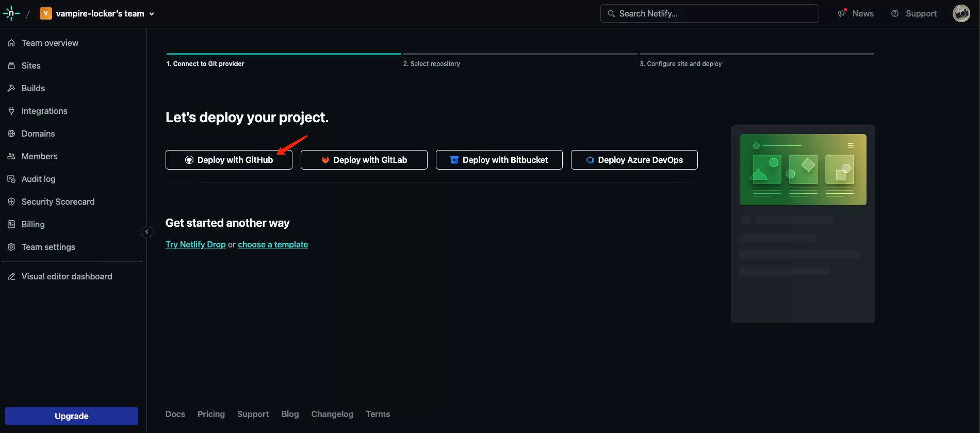
Task: Click the Deploy Azure DevOps button
Action: 634,160
